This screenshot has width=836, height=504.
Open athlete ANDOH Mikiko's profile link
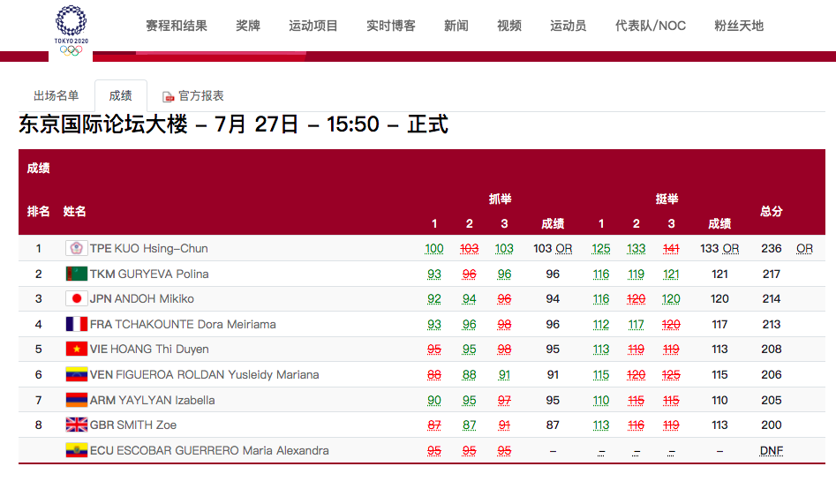click(x=154, y=299)
